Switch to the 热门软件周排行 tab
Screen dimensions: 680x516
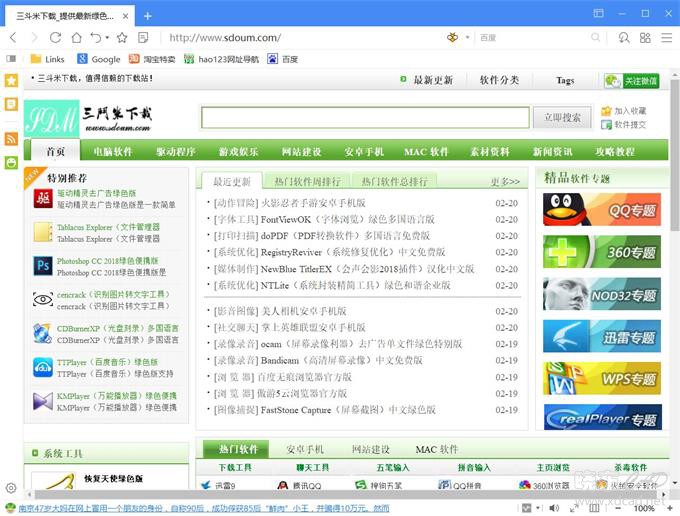coord(307,181)
